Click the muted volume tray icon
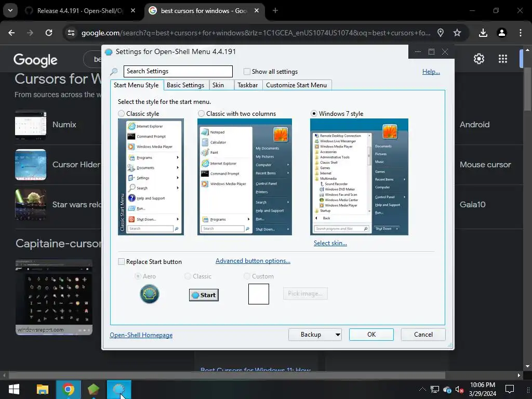The image size is (532, 399). 459,390
